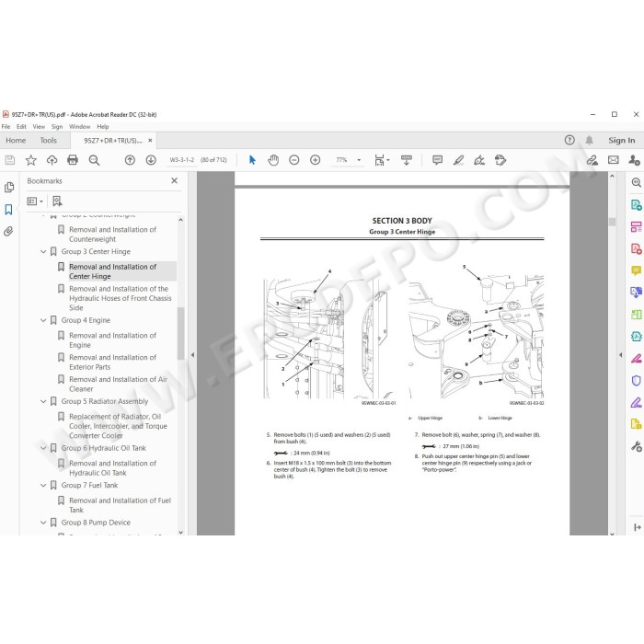
Task: Open the Protect shield tool in the right pane
Action: (636, 381)
